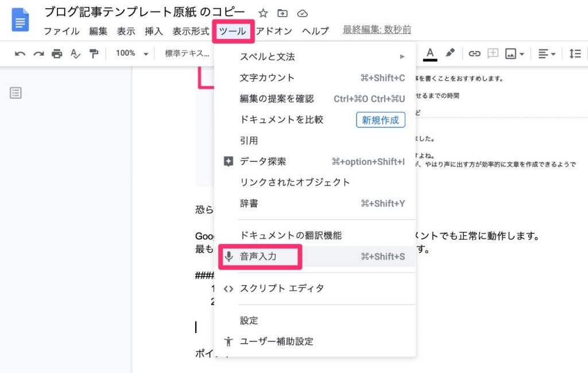This screenshot has width=588, height=373.
Task: Select 音声入力 from the tools menu
Action: point(258,257)
